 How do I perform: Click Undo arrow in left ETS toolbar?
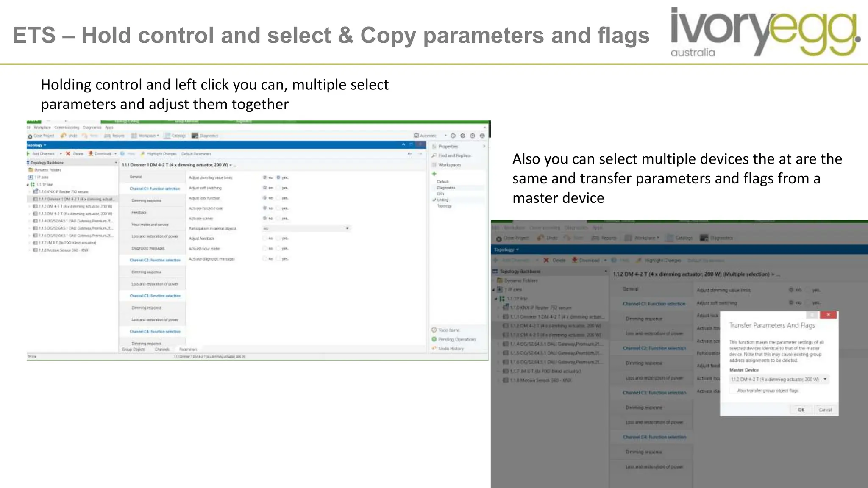(x=64, y=136)
